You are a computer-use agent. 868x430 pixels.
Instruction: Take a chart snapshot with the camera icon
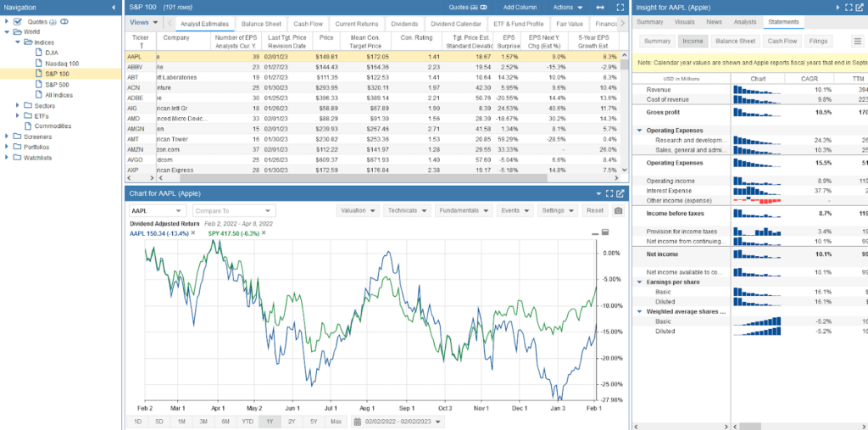[x=619, y=210]
